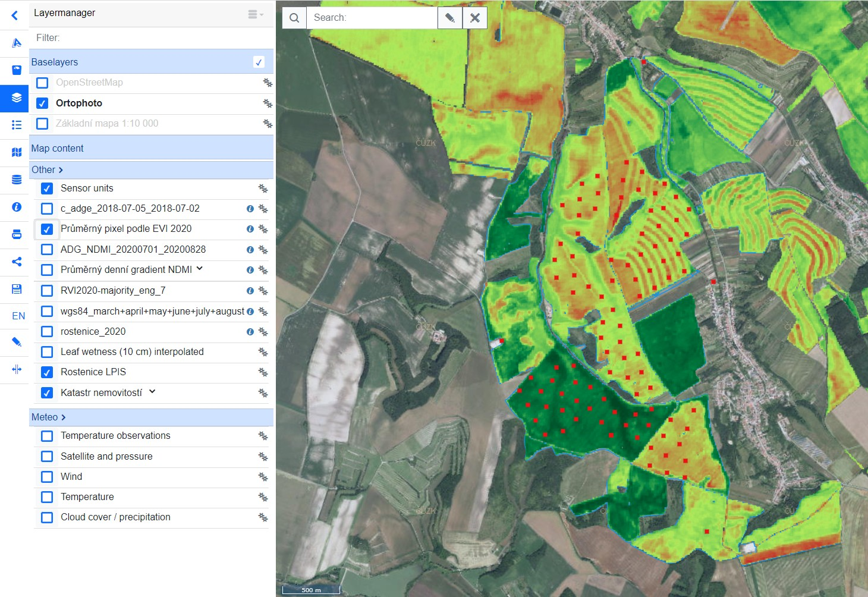868x597 pixels.
Task: Uncheck the Katastr nemovitostí layer
Action: pos(47,393)
